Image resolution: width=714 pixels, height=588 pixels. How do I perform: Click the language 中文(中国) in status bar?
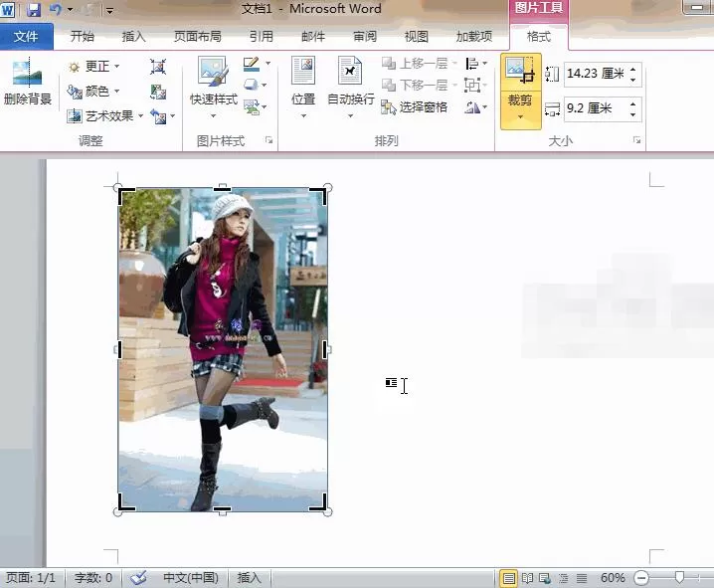tap(190, 578)
